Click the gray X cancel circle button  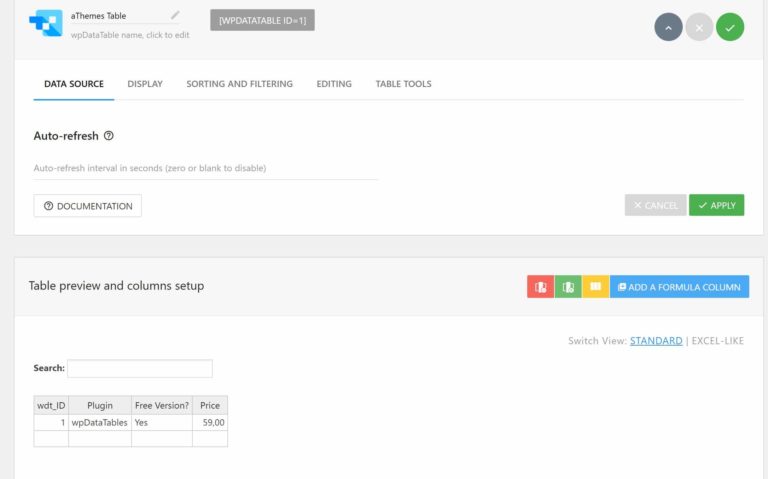pos(699,27)
